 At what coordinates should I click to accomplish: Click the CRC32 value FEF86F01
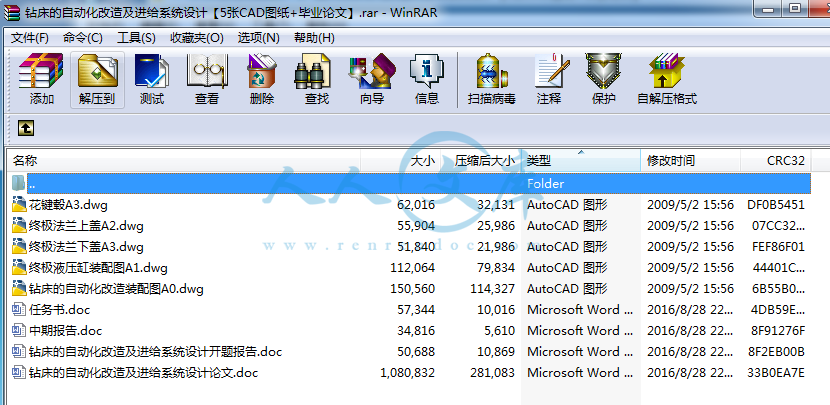tap(779, 247)
